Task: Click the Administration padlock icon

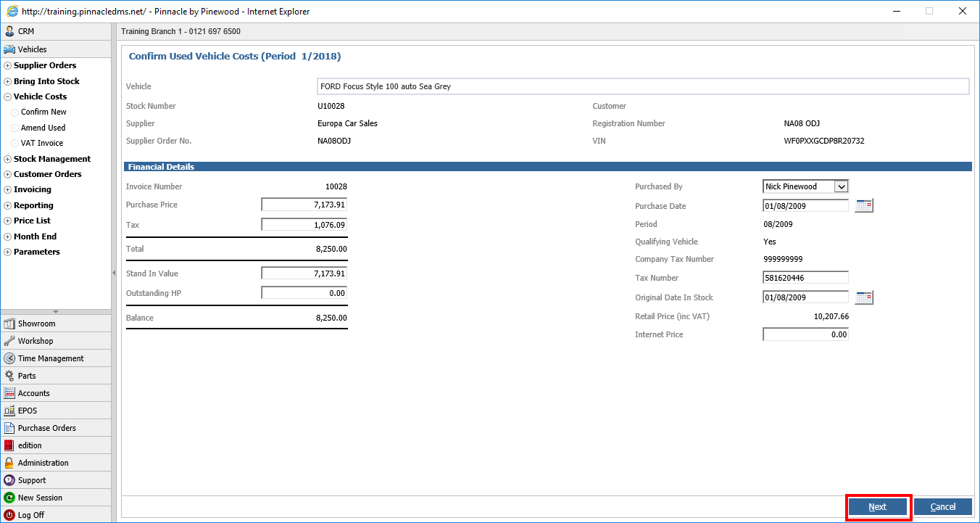Action: pyautogui.click(x=9, y=463)
